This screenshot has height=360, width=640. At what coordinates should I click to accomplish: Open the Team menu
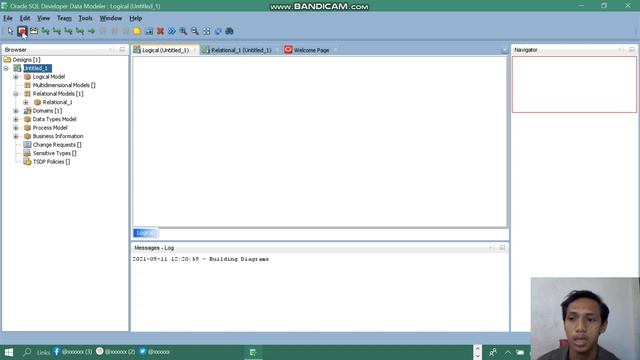tap(64, 18)
